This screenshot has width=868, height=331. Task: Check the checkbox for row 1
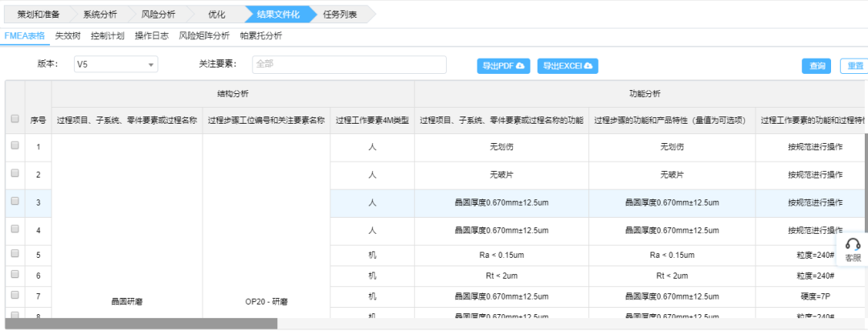(x=14, y=146)
